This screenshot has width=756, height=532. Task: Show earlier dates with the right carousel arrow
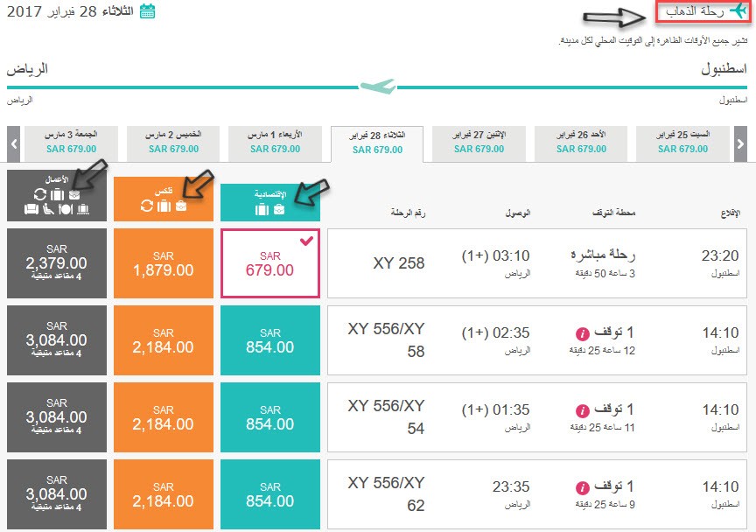coord(740,143)
